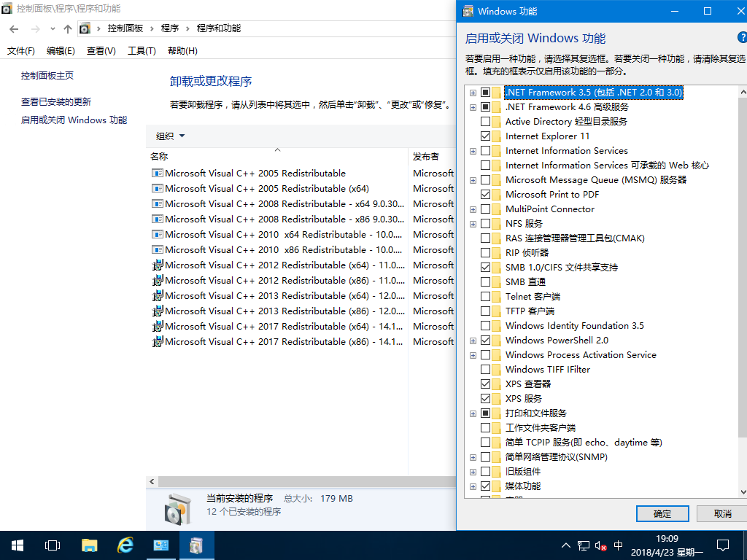The height and width of the screenshot is (560, 747).
Task: Click 启用或关闭 Windows 功能 link
Action: (74, 120)
